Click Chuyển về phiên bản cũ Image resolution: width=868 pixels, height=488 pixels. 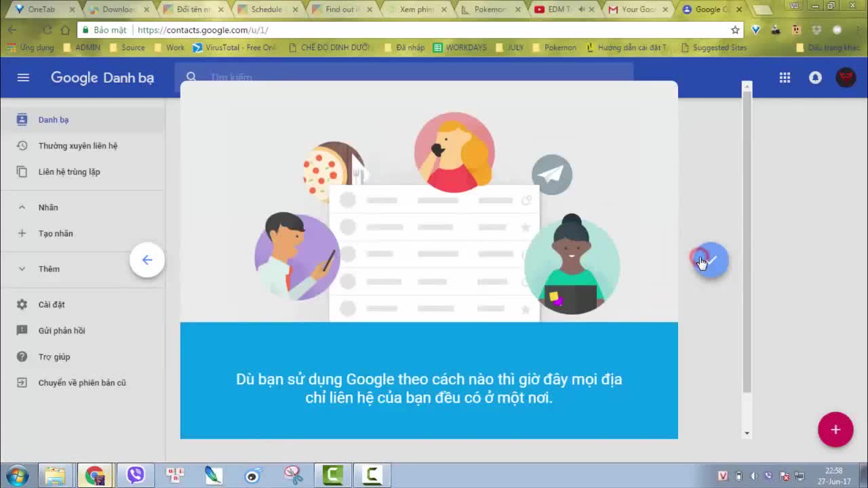(x=83, y=382)
